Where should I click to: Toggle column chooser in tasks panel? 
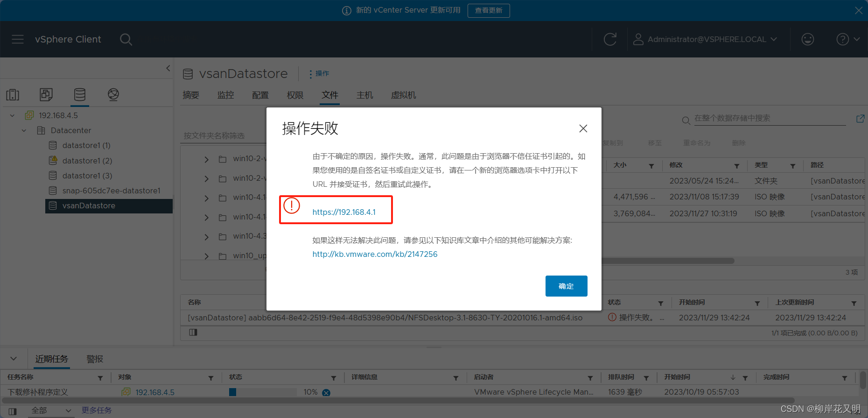pyautogui.click(x=13, y=411)
